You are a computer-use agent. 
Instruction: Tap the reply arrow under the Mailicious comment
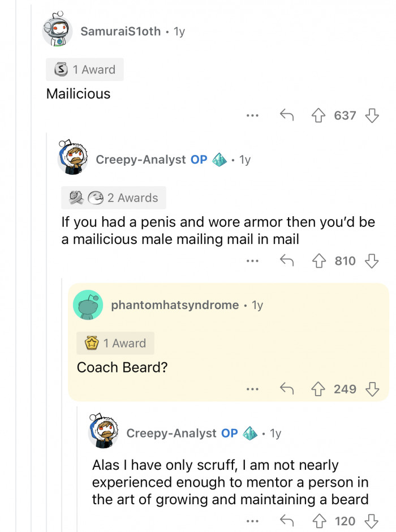[287, 115]
